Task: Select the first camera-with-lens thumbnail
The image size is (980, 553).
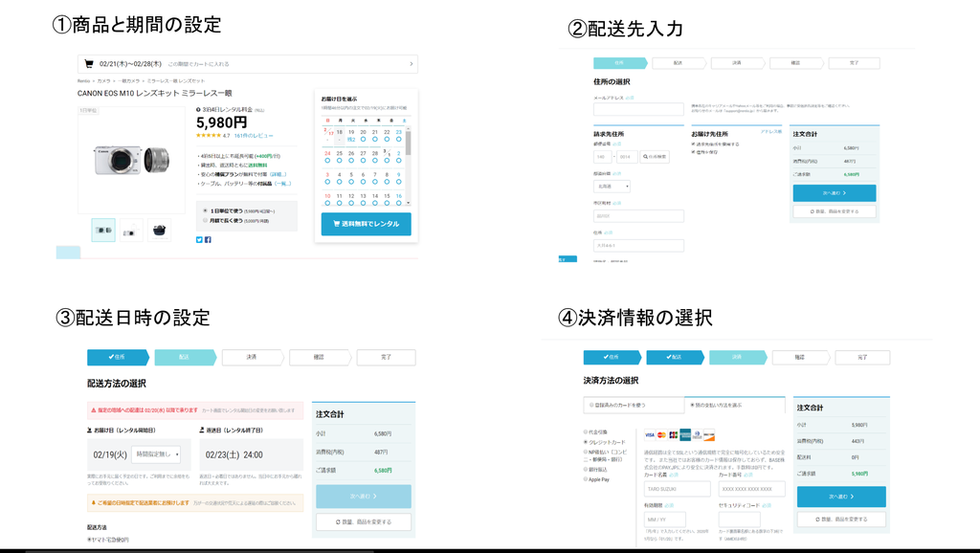Action: coord(103,230)
